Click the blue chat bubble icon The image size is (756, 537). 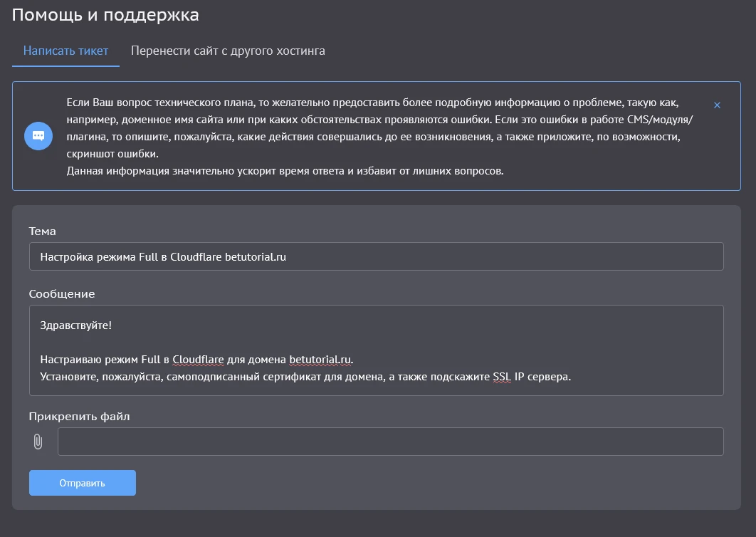pyautogui.click(x=38, y=136)
